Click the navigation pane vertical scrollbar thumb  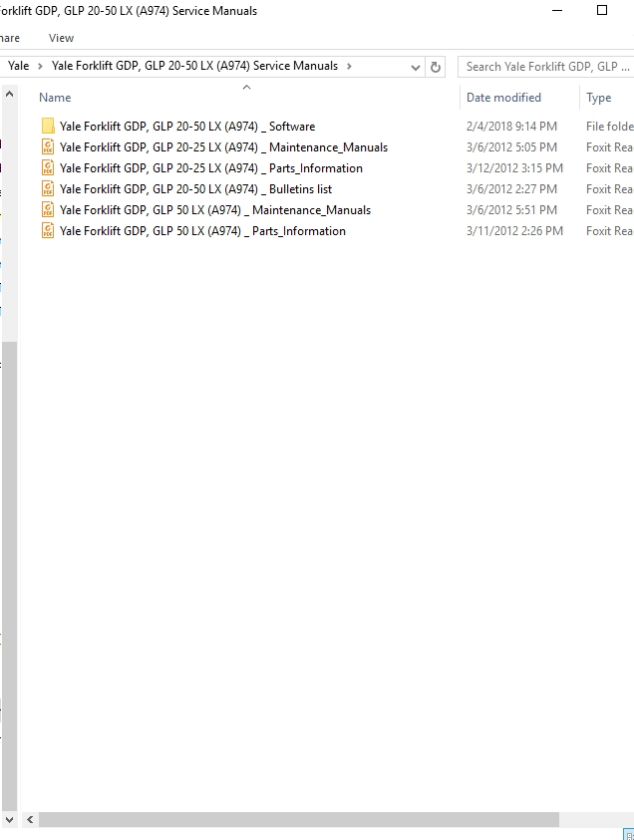click(x=9, y=576)
